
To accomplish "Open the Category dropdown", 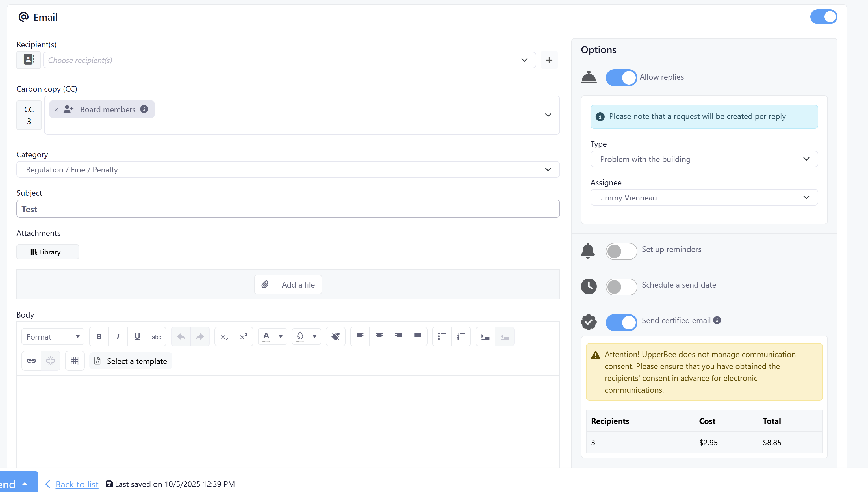I will 288,170.
